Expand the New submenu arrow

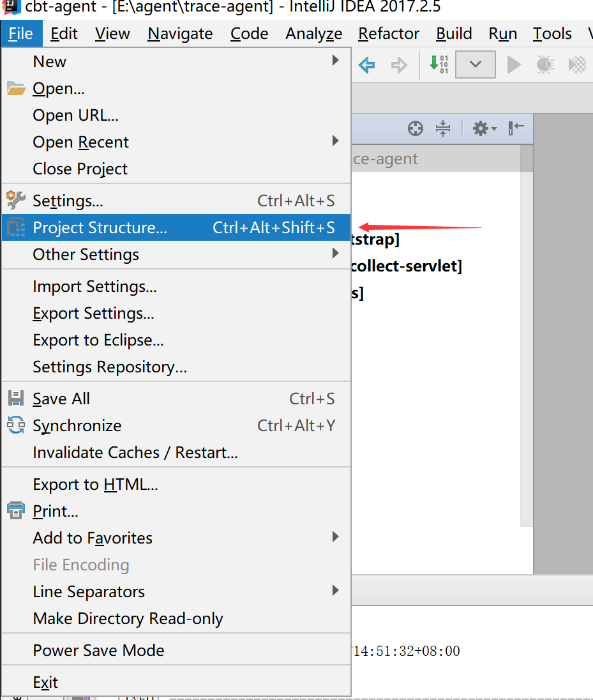(336, 60)
